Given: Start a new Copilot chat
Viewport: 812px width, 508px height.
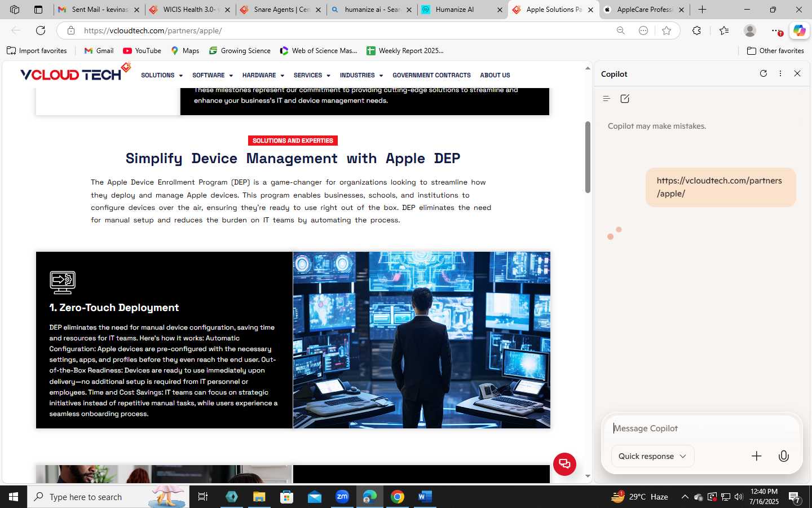Looking at the screenshot, I should [625, 99].
